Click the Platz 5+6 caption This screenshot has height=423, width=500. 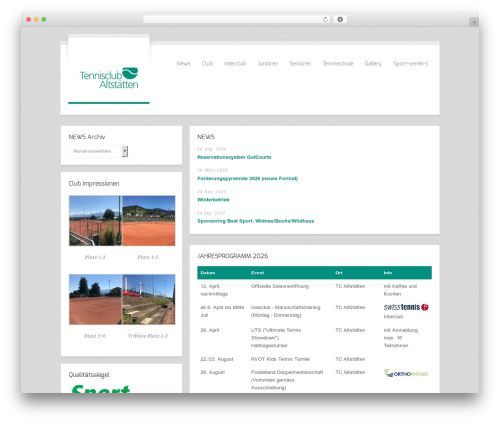click(x=95, y=336)
